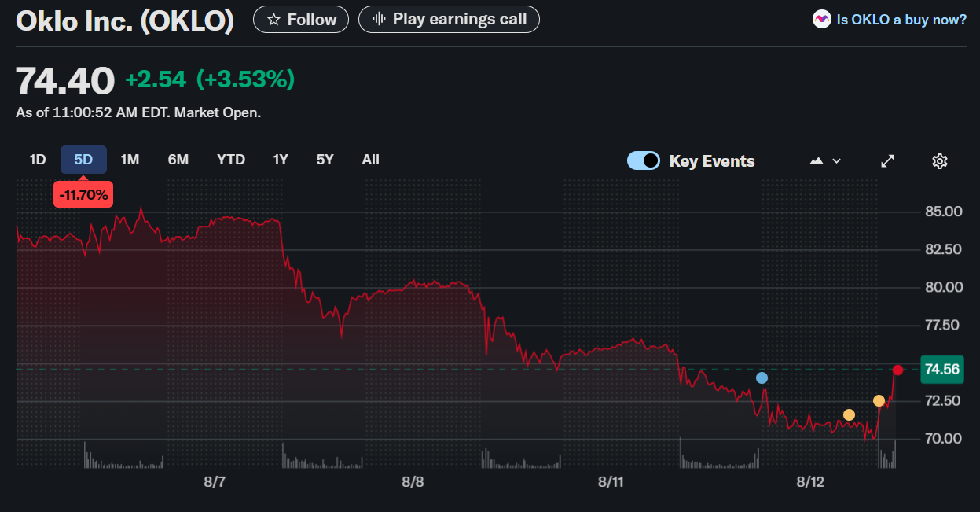Screen dimensions: 980x512
Task: Play the OKLO earnings call
Action: (x=449, y=20)
